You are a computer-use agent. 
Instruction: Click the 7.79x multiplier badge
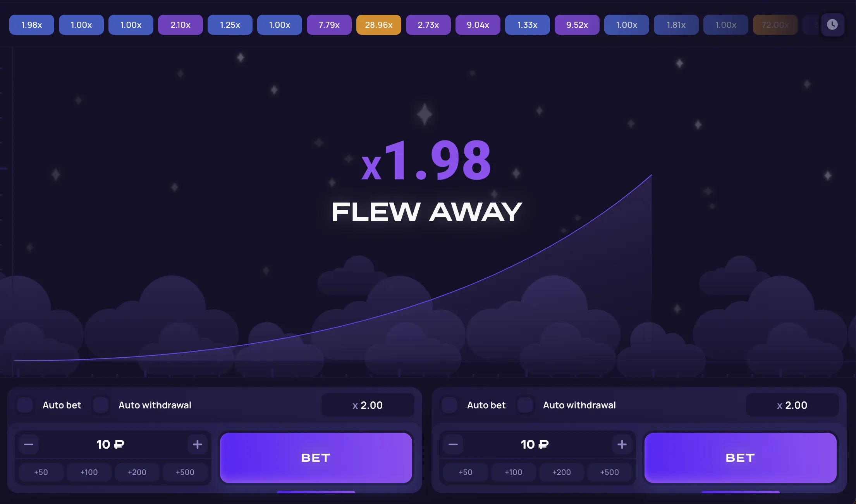click(329, 25)
